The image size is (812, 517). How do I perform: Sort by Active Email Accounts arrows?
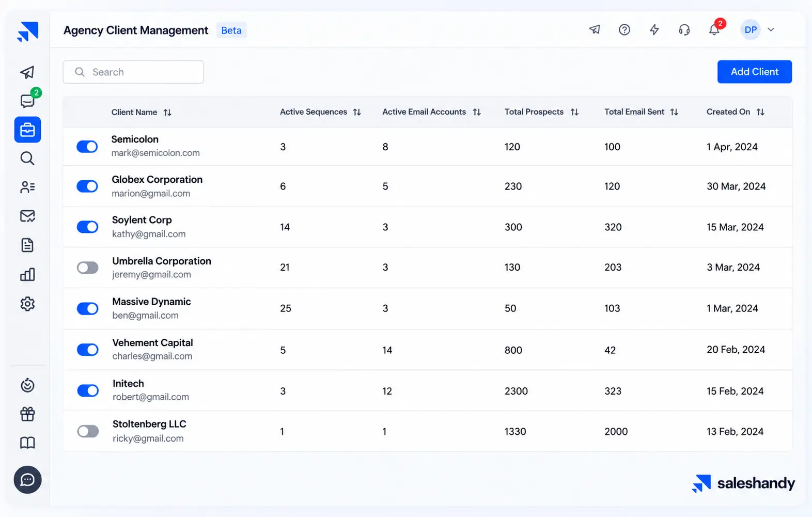pyautogui.click(x=477, y=112)
